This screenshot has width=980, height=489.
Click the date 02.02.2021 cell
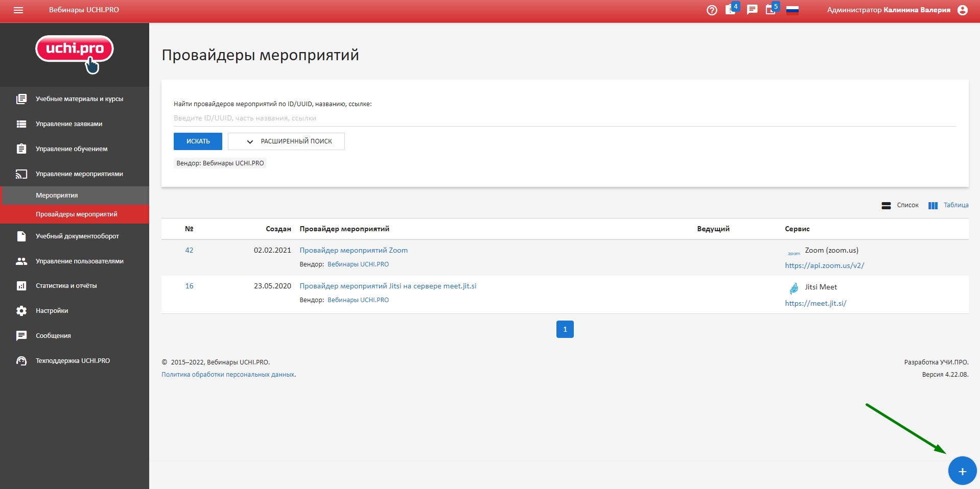click(272, 250)
